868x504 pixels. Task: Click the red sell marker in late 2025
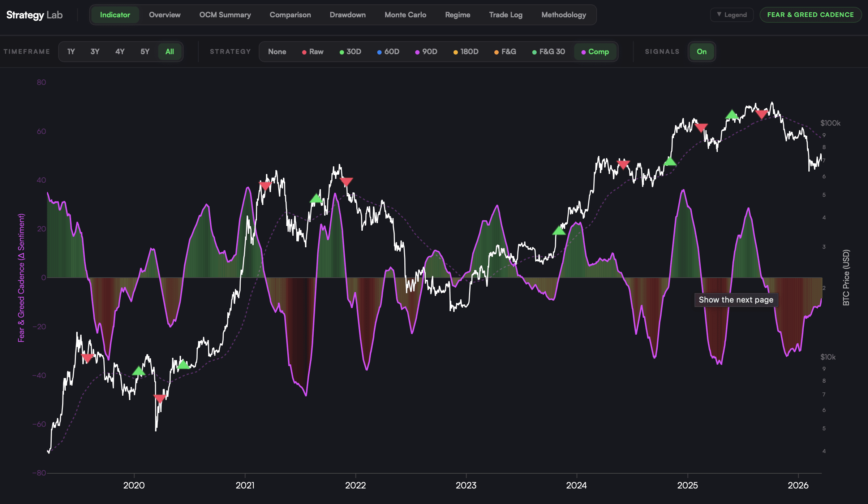pyautogui.click(x=761, y=114)
